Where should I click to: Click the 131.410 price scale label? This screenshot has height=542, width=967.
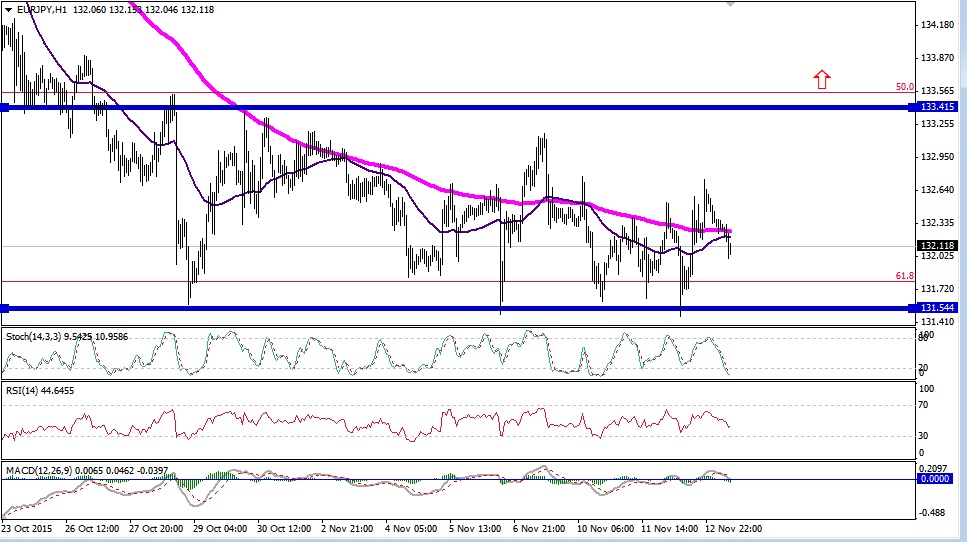pyautogui.click(x=937, y=321)
